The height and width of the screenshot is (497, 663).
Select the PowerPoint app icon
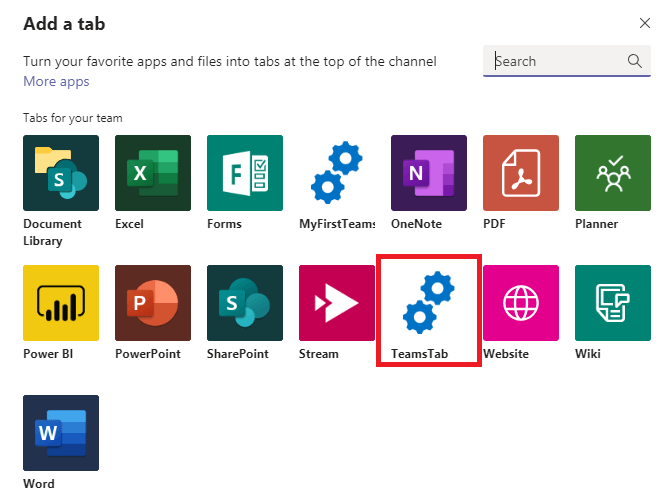click(x=153, y=303)
